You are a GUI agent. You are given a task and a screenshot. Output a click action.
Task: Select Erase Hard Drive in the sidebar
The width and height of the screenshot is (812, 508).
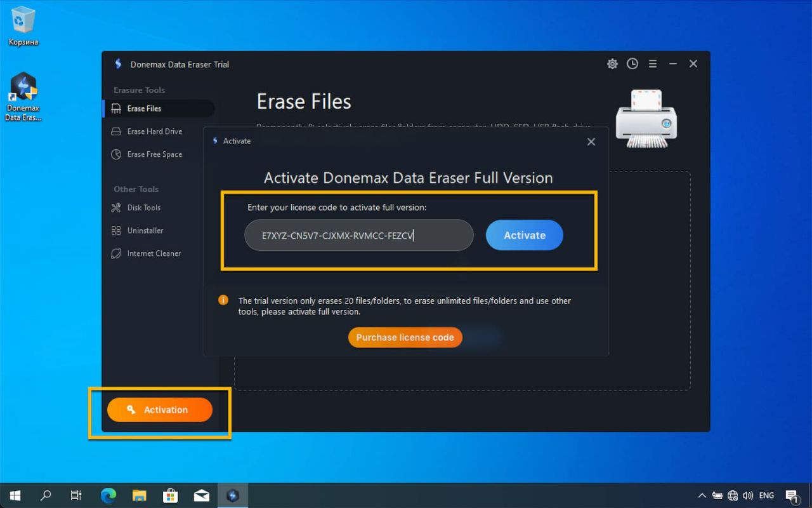click(x=154, y=131)
